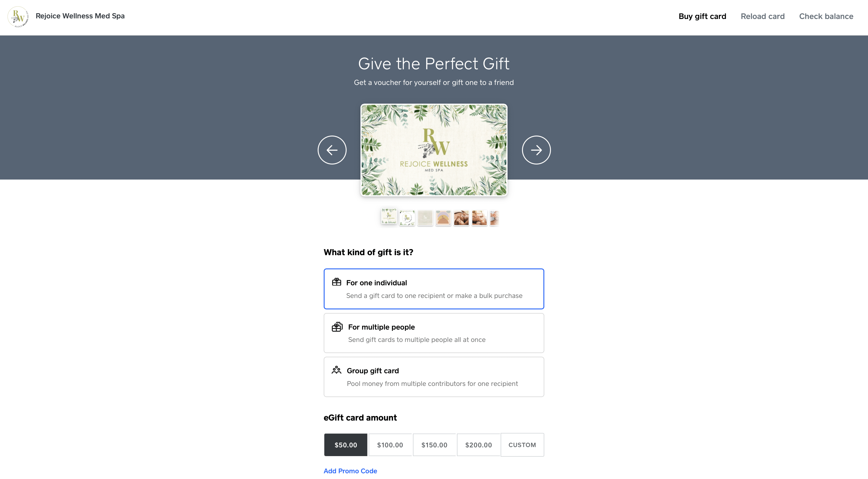Pick the CUSTOM amount option
The width and height of the screenshot is (868, 479).
pos(522,445)
